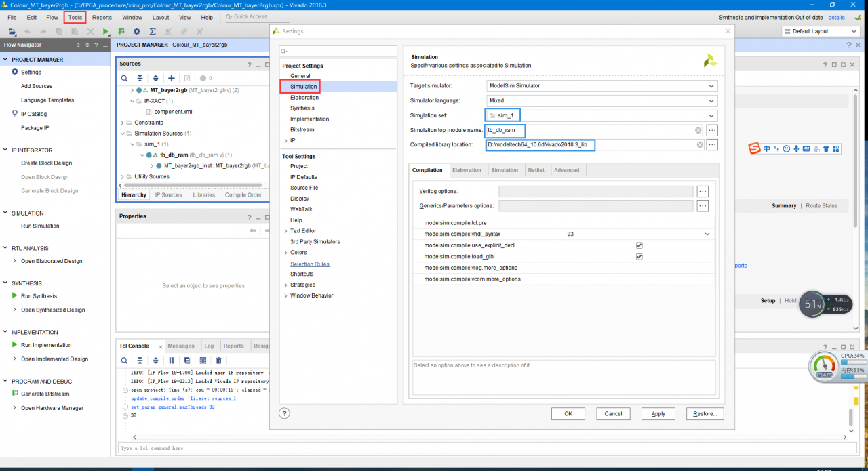
Task: Collapse all in Sources panel toolbar
Action: (140, 78)
